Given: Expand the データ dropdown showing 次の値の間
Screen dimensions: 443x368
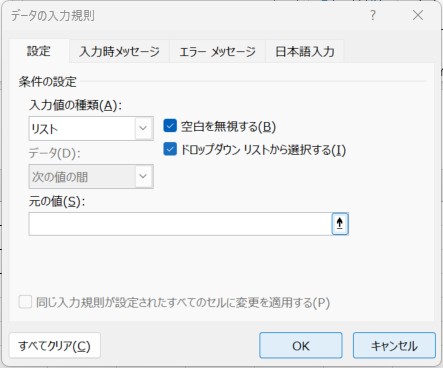Looking at the screenshot, I should click(91, 176).
